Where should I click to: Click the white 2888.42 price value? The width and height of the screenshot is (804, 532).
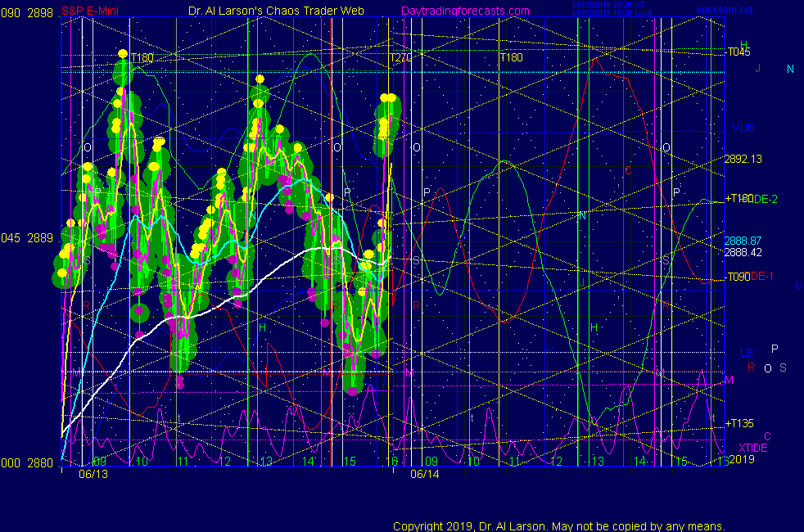pos(743,252)
